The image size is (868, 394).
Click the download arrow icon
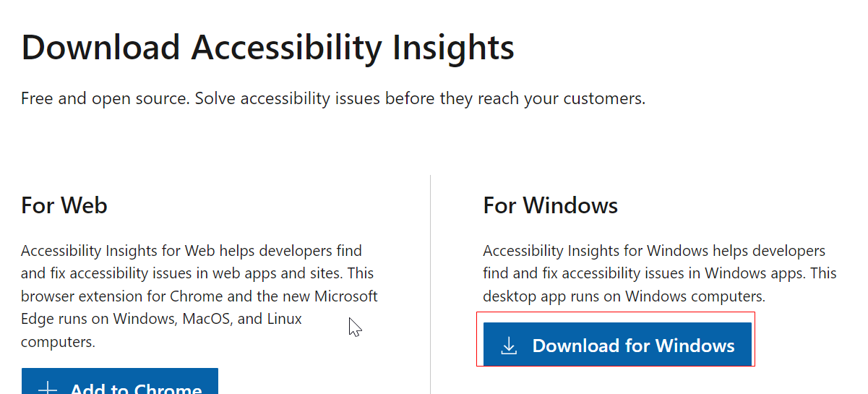point(509,346)
